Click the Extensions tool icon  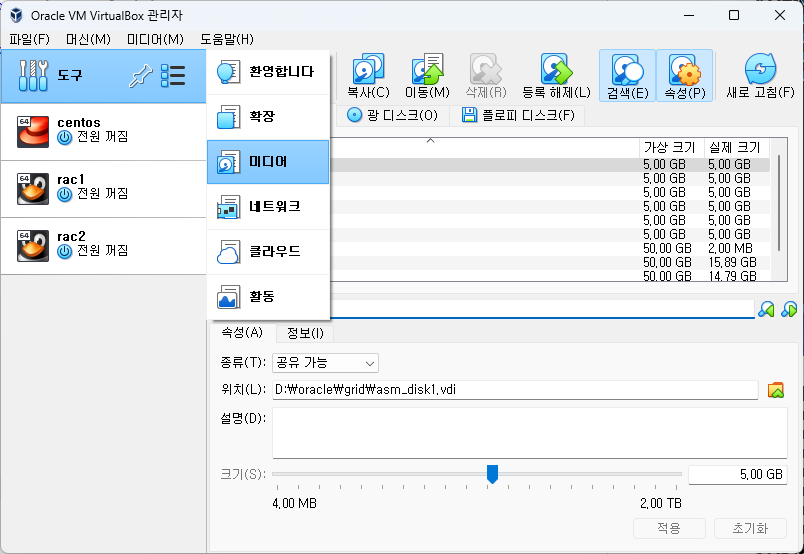point(228,117)
